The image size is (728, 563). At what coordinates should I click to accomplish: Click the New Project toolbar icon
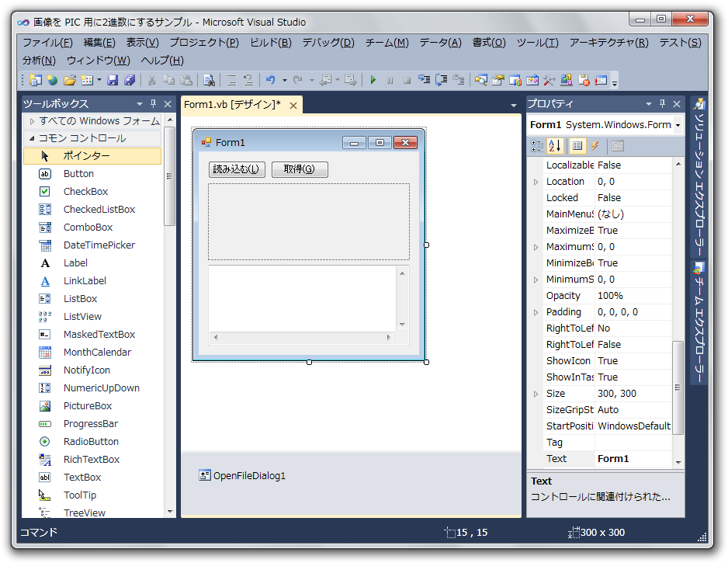[35, 80]
